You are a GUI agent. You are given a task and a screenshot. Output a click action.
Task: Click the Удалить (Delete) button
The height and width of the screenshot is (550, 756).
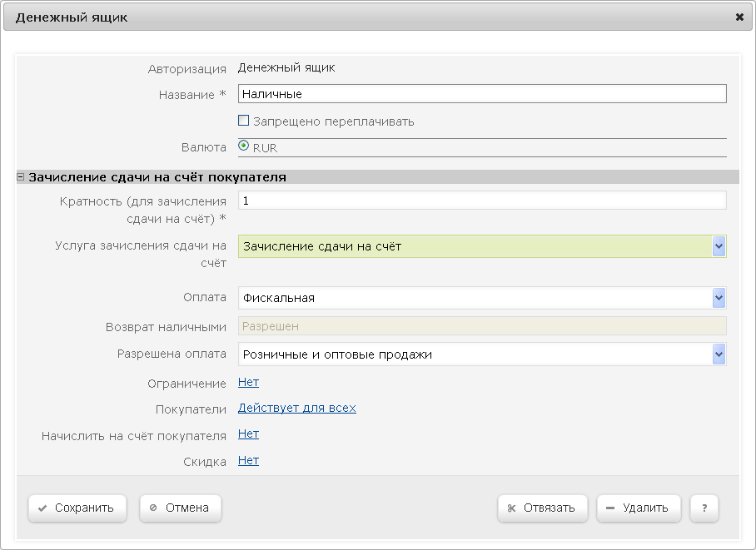coord(638,508)
